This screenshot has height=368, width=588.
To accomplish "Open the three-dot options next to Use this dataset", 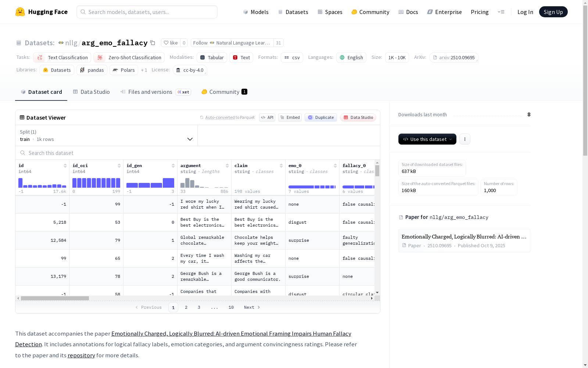I will [465, 139].
